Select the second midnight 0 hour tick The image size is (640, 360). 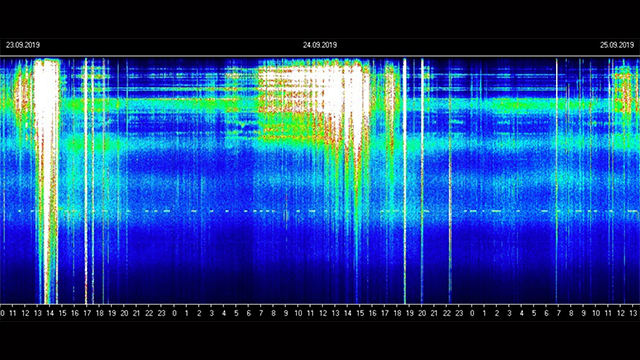tap(472, 313)
